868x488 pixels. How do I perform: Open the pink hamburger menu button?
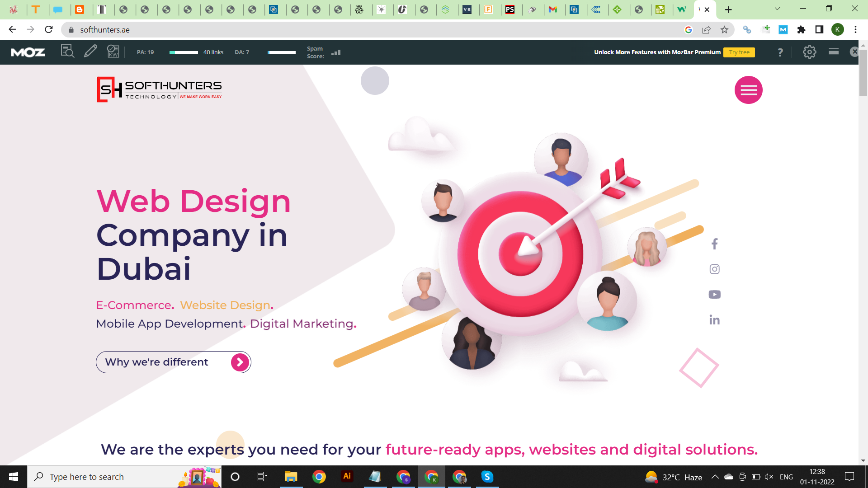point(749,90)
